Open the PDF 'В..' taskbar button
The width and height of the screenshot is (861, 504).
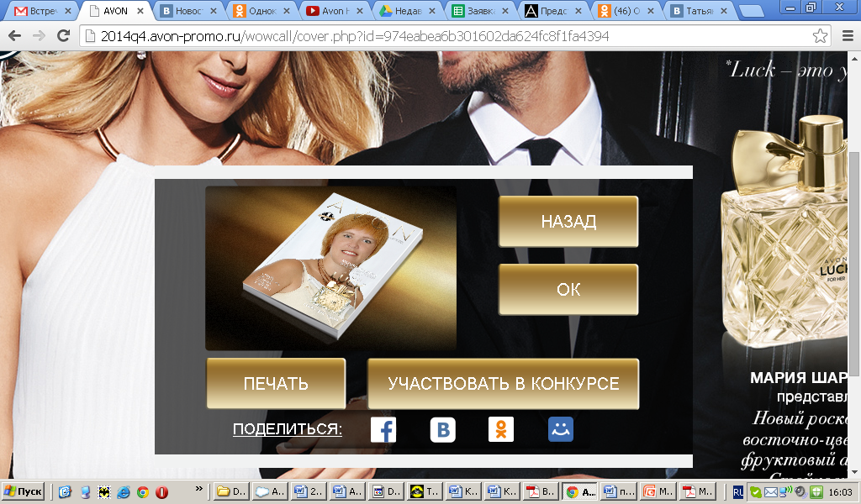pos(541,491)
